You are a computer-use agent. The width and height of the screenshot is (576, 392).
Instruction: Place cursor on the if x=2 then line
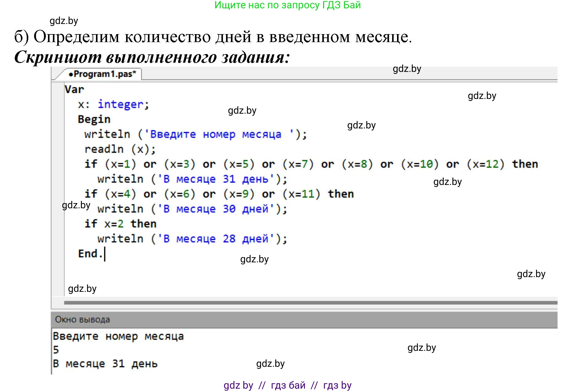point(120,224)
